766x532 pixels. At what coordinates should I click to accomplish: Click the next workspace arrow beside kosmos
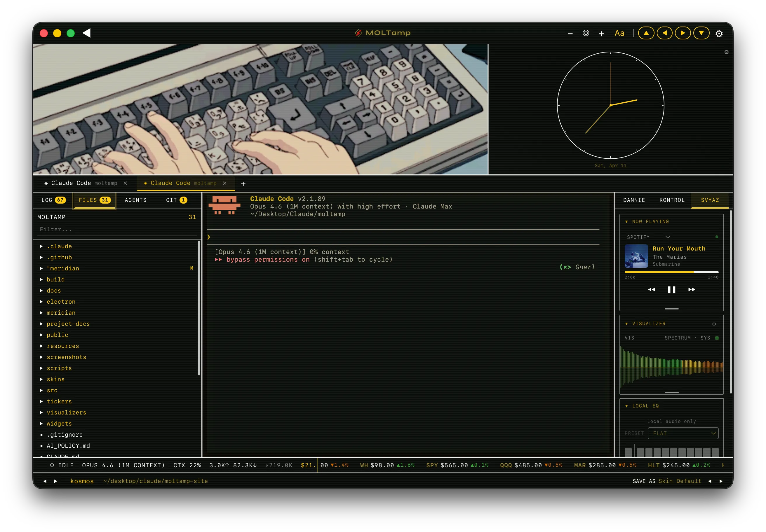click(x=55, y=481)
